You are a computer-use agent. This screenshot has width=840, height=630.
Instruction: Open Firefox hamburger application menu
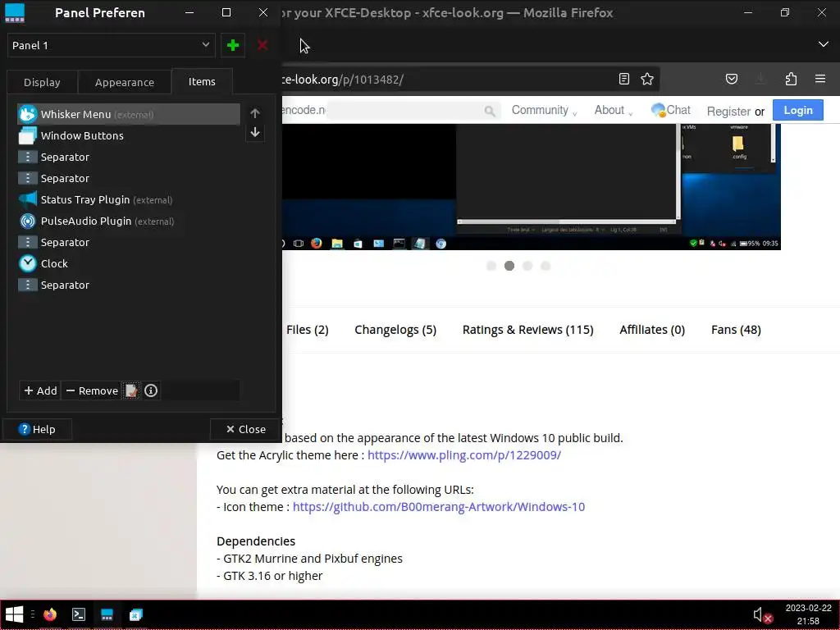(x=820, y=80)
